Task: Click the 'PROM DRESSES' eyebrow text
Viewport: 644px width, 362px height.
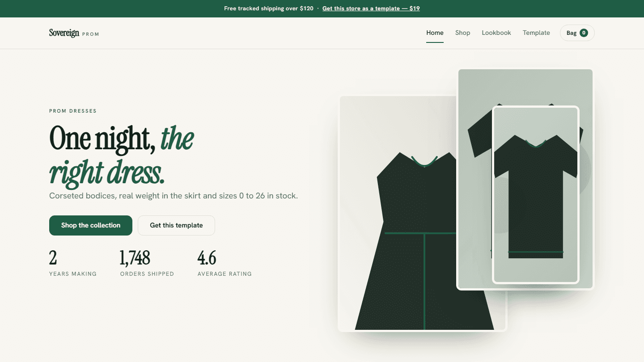Action: click(73, 111)
